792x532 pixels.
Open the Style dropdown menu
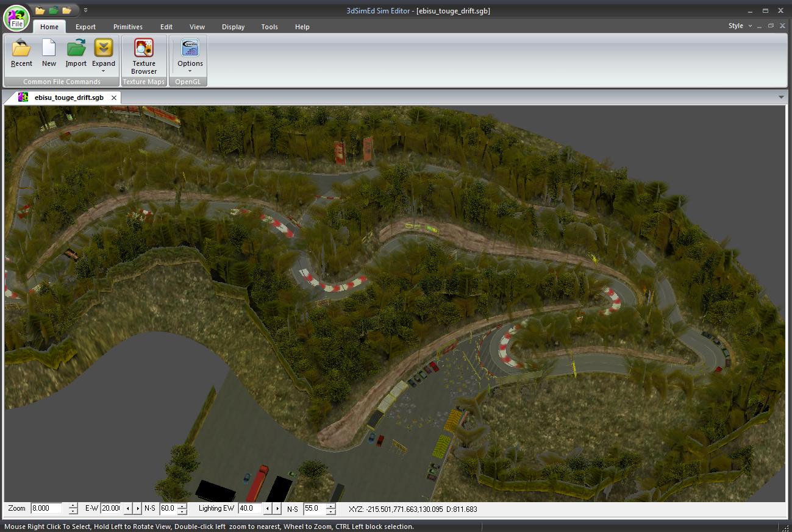[740, 26]
